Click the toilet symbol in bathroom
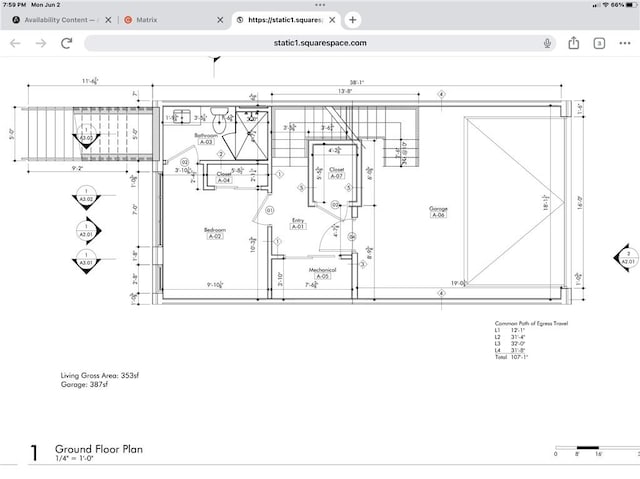This screenshot has width=640, height=479. (221, 120)
